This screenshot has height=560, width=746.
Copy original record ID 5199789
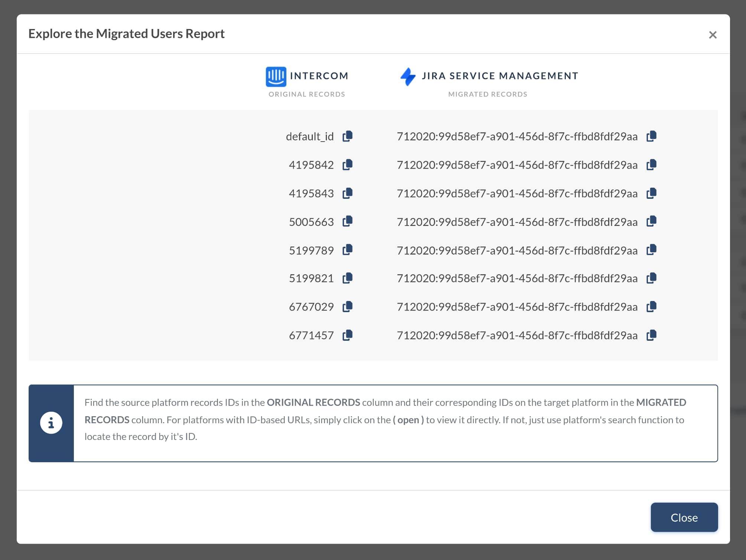pyautogui.click(x=347, y=250)
